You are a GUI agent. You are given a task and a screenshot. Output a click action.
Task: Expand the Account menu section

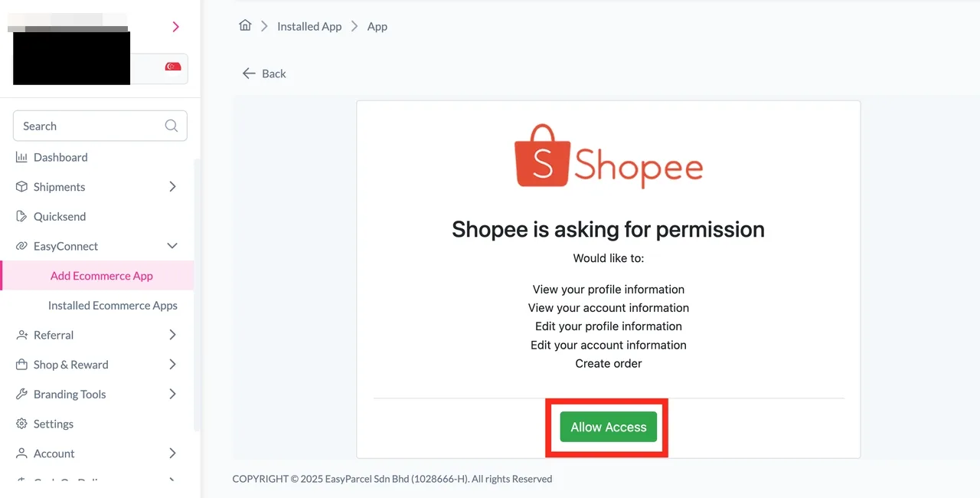coord(173,453)
